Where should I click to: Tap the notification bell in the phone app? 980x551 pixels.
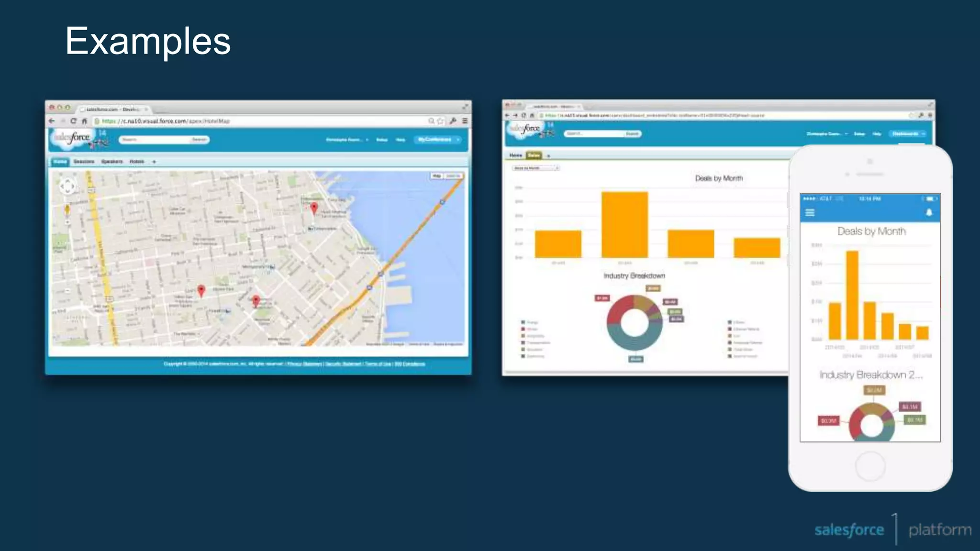[x=929, y=212]
